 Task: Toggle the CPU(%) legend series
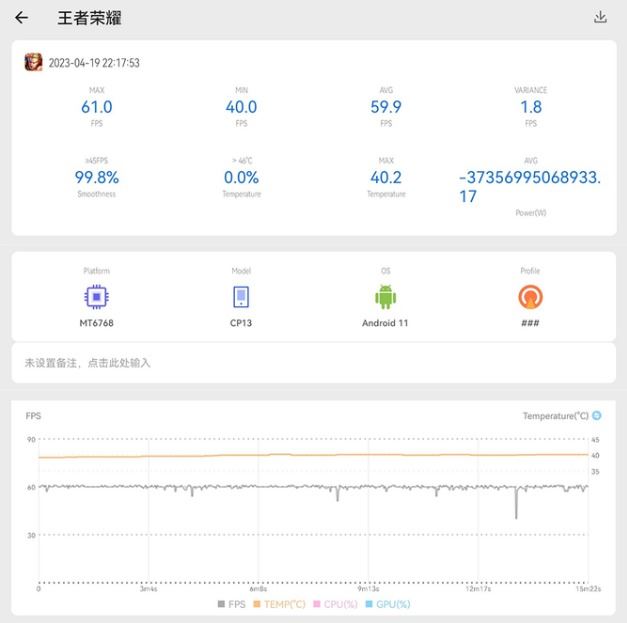[x=335, y=604]
